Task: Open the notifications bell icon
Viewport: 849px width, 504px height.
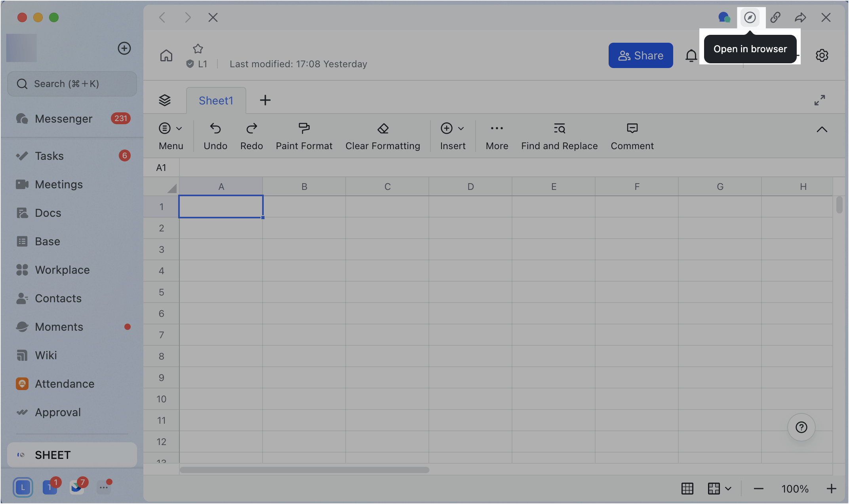Action: point(691,55)
